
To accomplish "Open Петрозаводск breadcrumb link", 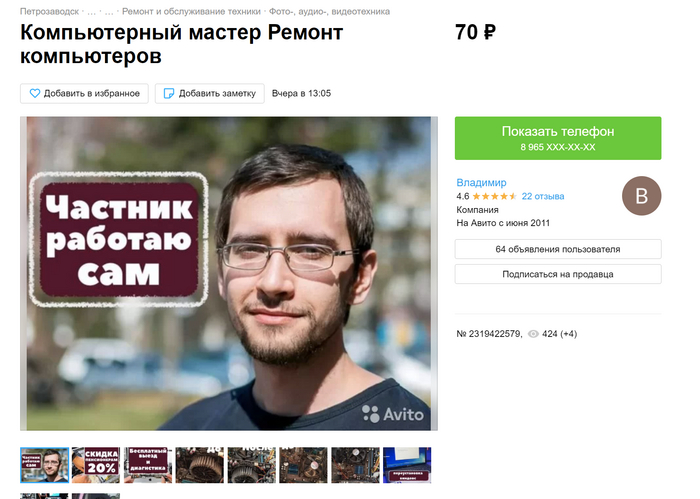I will pos(50,12).
